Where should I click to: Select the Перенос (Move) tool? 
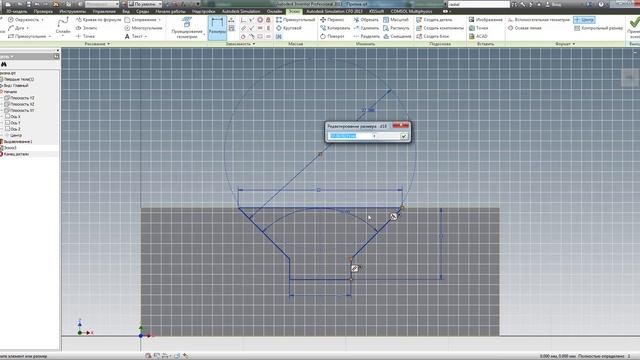(332, 20)
